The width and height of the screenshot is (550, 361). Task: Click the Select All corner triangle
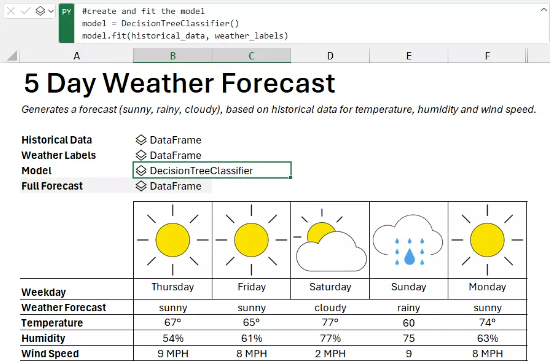click(12, 56)
